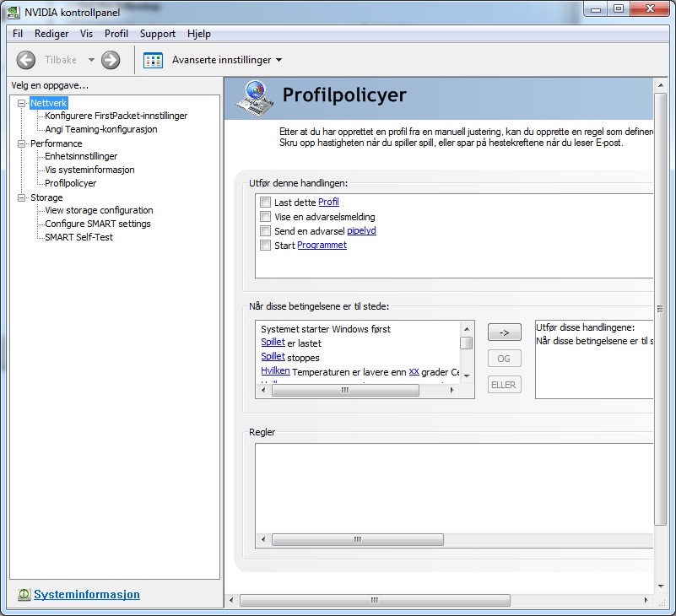Click main pane horizontal scrollbar thumb
This screenshot has height=616, width=676.
click(x=375, y=600)
